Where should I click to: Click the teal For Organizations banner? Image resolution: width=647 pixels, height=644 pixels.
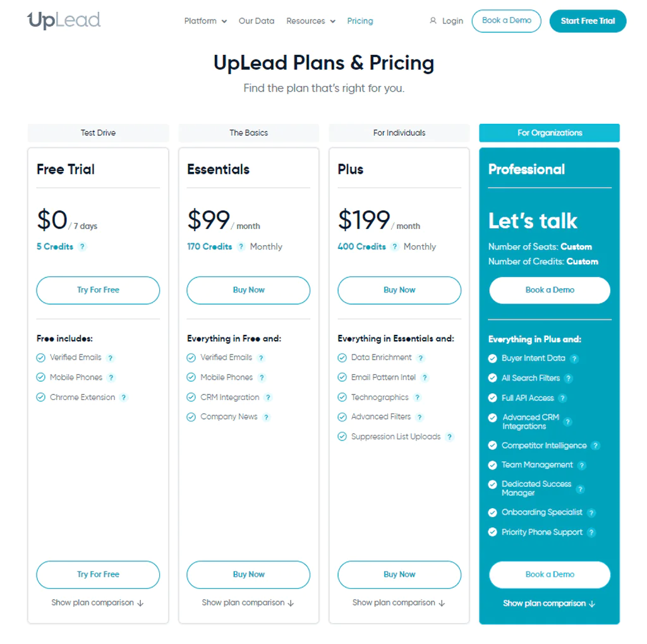549,133
